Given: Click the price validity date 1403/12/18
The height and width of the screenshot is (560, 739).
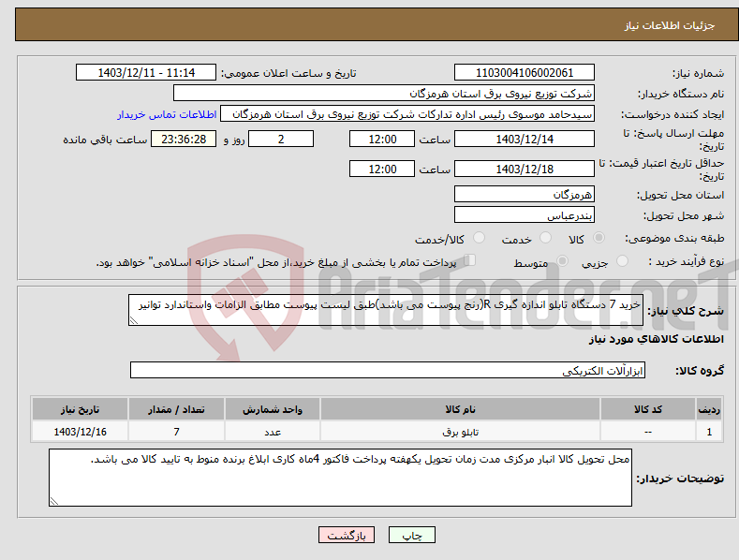Looking at the screenshot, I should (525, 169).
